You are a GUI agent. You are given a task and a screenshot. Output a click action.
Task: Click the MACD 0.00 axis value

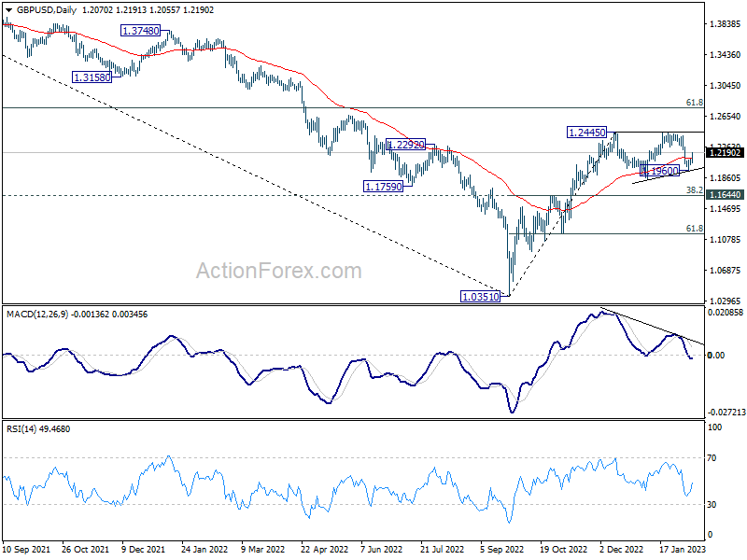pyautogui.click(x=717, y=356)
